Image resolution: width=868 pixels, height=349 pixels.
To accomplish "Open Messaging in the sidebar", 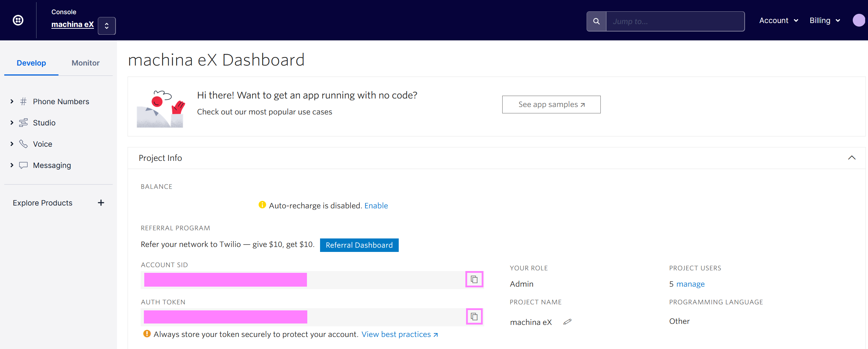I will pyautogui.click(x=52, y=165).
